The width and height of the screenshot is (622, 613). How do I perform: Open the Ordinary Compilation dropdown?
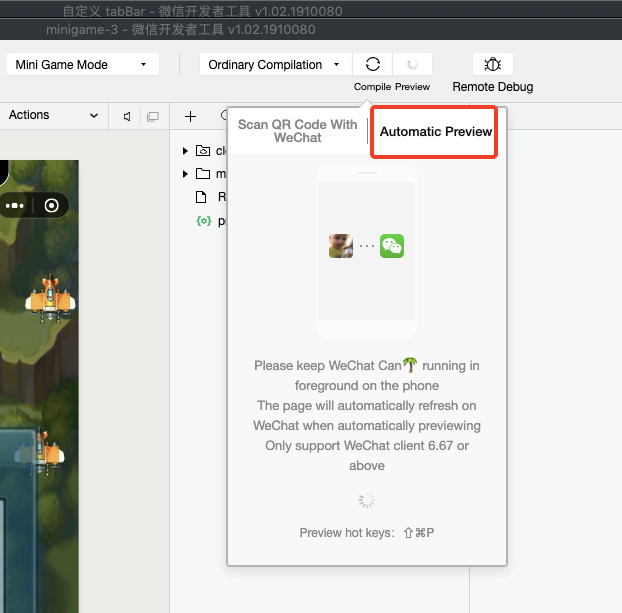[x=276, y=64]
